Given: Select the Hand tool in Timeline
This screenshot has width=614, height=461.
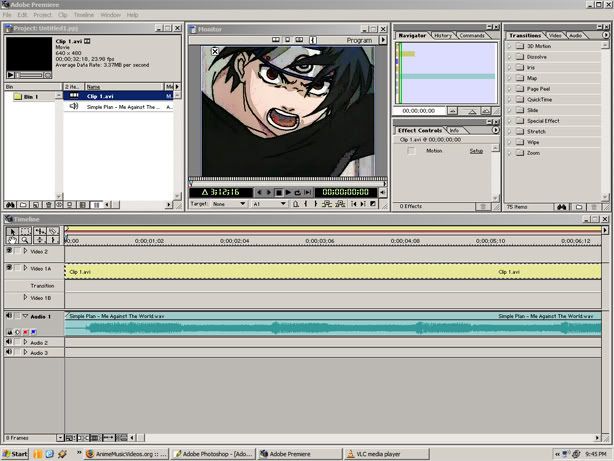Looking at the screenshot, I should 12,240.
